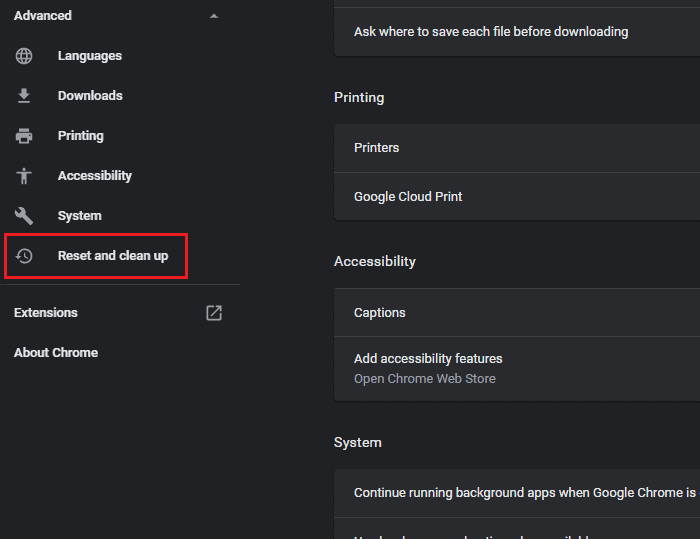Click the Languages globe icon
Viewport: 700px width, 539px height.
24,56
